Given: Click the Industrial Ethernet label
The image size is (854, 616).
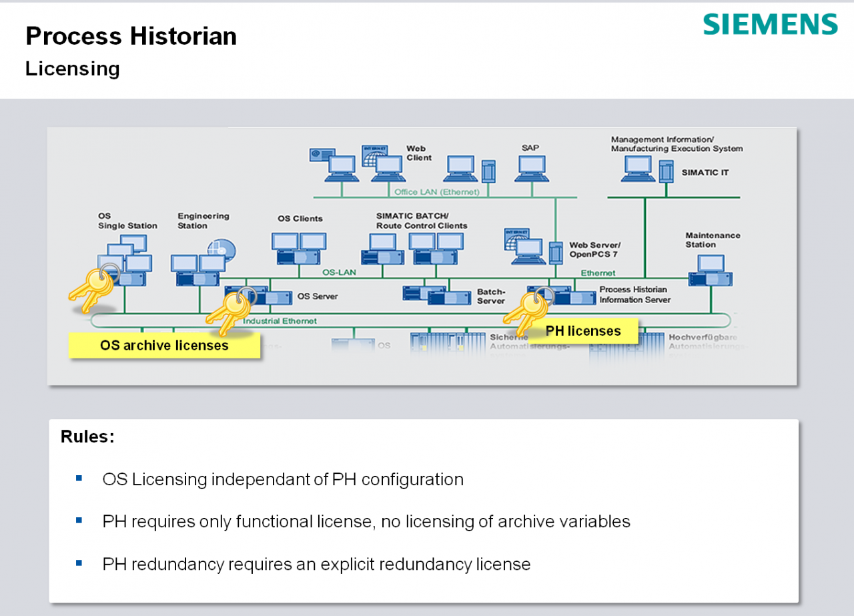Looking at the screenshot, I should 280,321.
